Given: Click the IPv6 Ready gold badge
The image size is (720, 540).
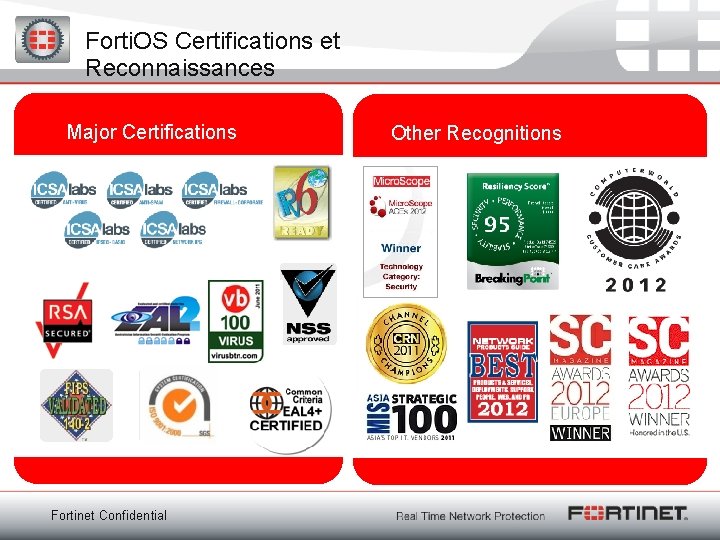Looking at the screenshot, I should [x=302, y=202].
